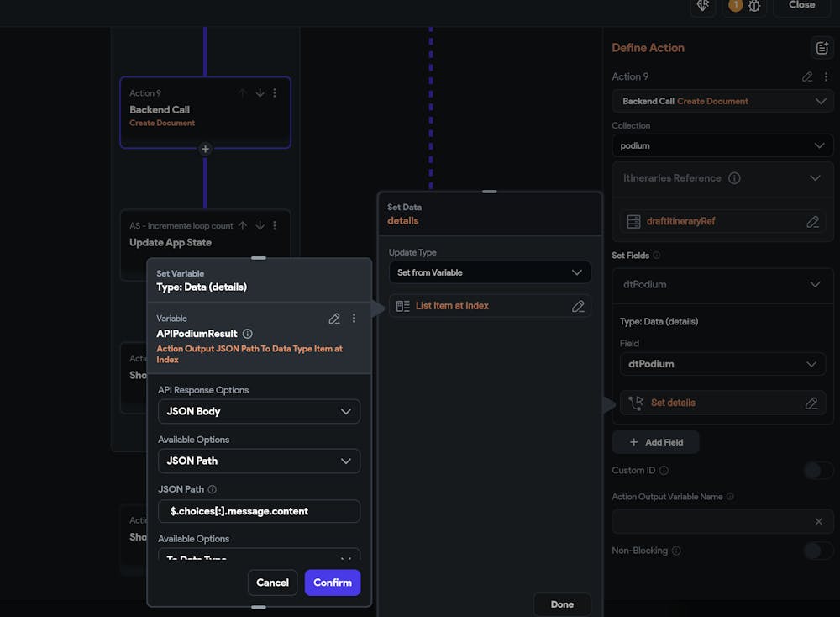Open the Update Type Set from Variable dropdown
Screen dimensions: 840x617
point(491,272)
